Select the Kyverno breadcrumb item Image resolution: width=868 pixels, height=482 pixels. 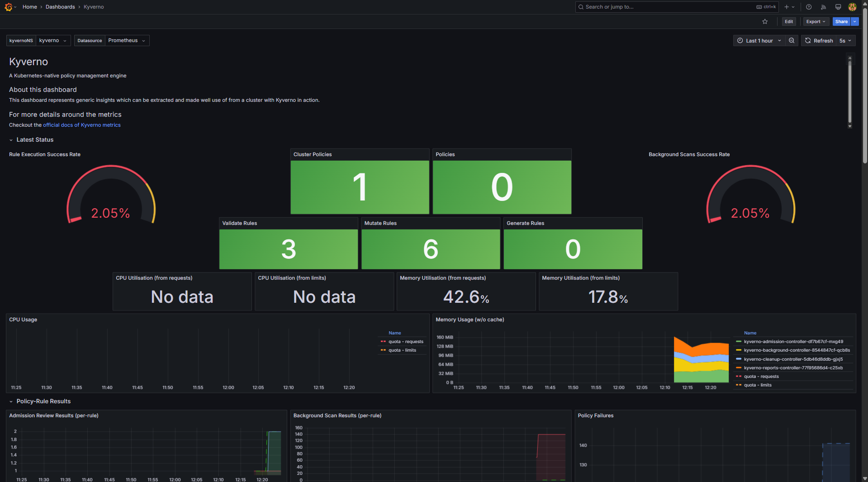coord(94,7)
